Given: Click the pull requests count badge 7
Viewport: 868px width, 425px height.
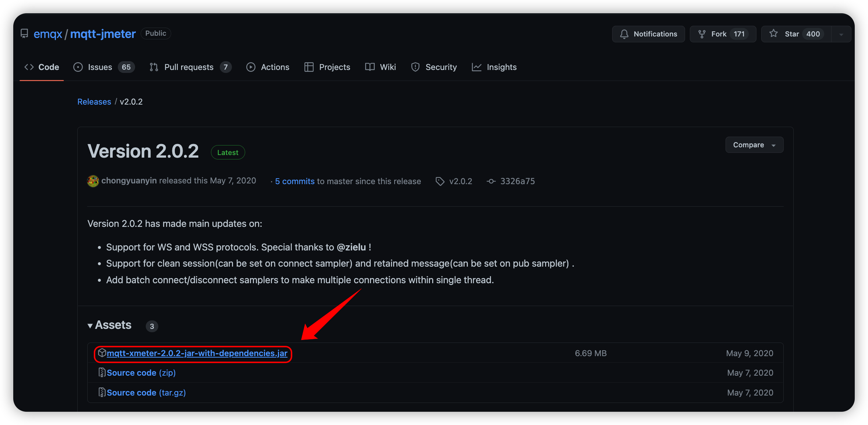Looking at the screenshot, I should (x=226, y=67).
